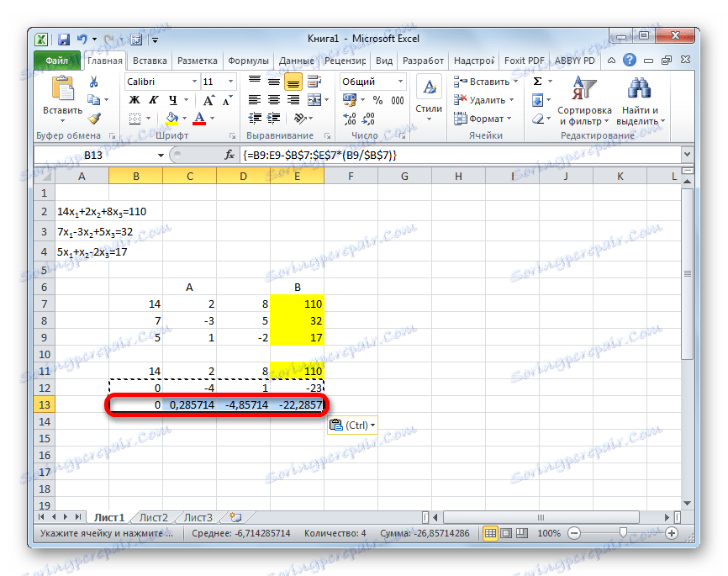Screen dimensions: 728x576
Task: Align text right in cell
Action: tap(293, 100)
